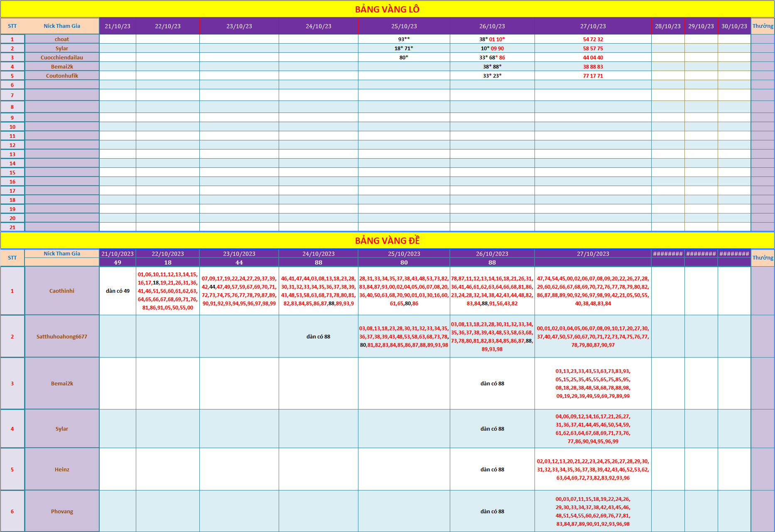775x532 pixels.
Task: Click the Coutonhufik nickname cell
Action: click(x=62, y=76)
